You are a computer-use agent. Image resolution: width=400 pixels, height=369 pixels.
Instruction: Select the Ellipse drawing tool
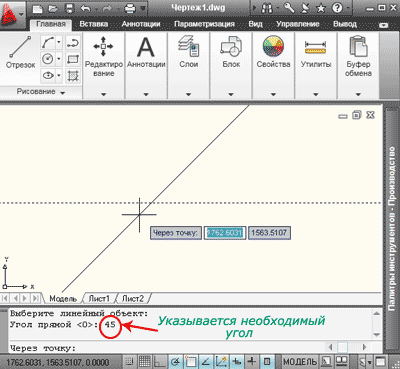tap(47, 76)
